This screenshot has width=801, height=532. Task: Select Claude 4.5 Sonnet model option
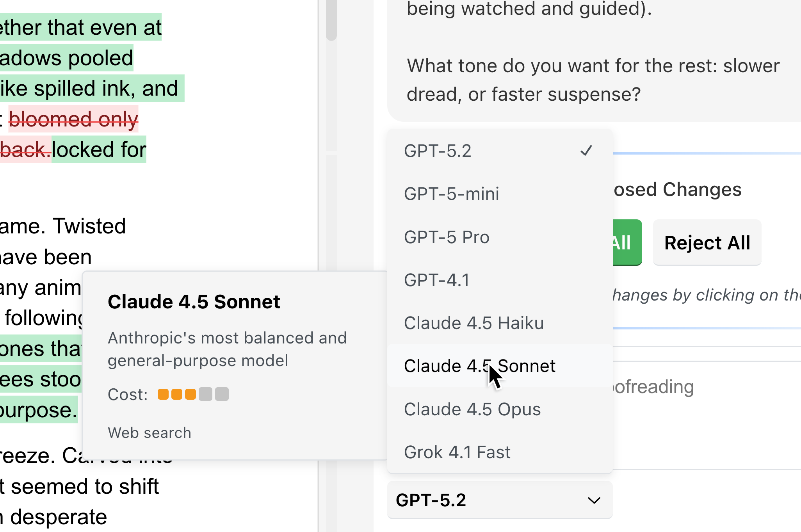(x=479, y=366)
